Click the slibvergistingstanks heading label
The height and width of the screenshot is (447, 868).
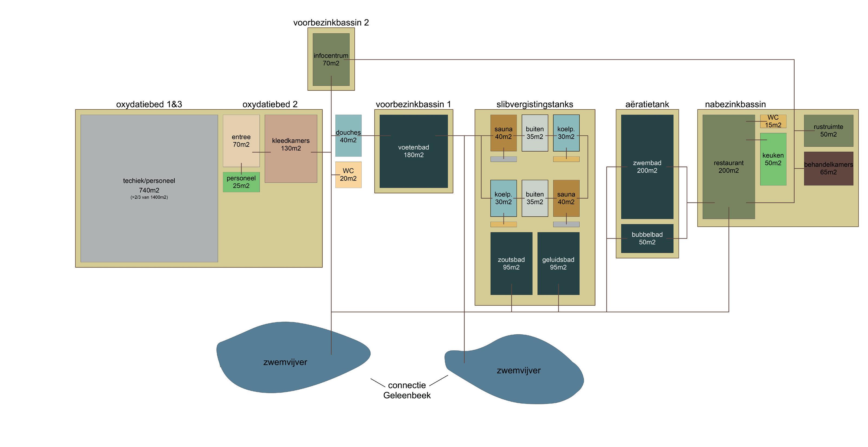point(534,104)
